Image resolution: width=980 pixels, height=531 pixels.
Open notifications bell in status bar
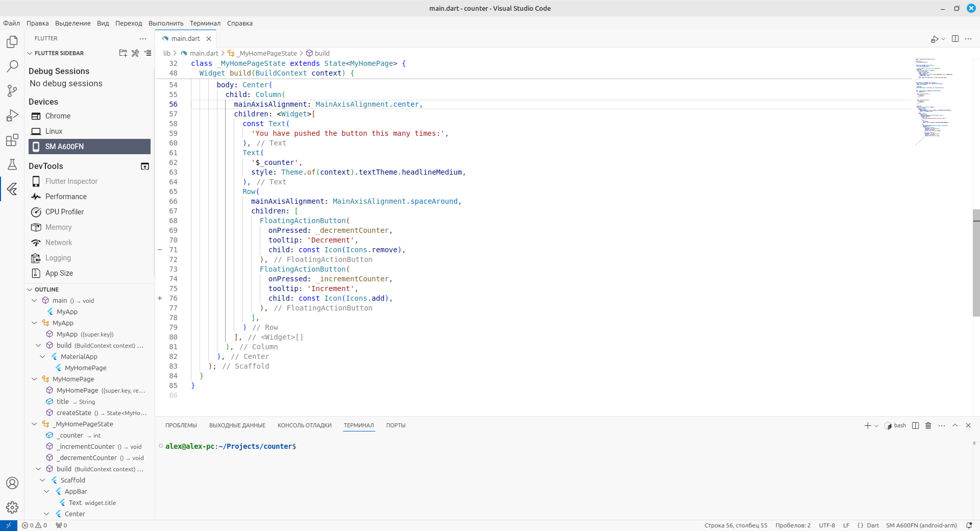point(969,525)
